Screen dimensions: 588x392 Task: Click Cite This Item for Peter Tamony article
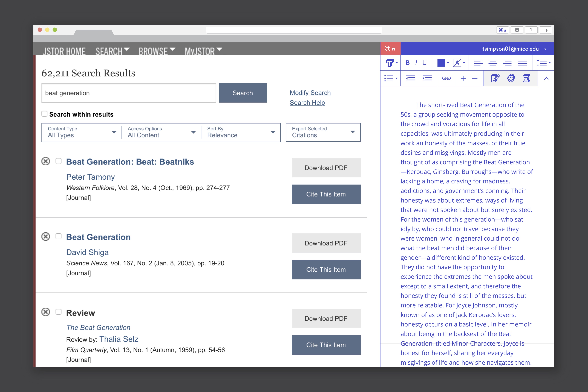point(326,194)
